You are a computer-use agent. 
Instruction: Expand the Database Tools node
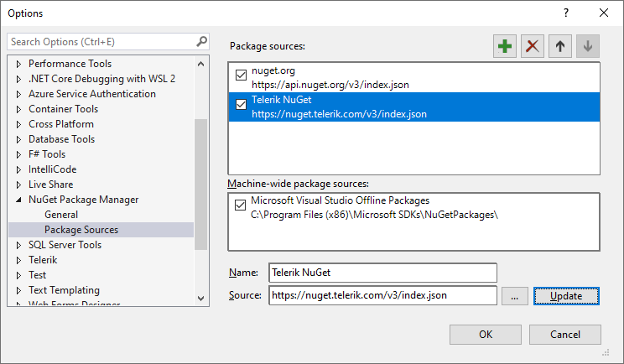click(x=18, y=139)
